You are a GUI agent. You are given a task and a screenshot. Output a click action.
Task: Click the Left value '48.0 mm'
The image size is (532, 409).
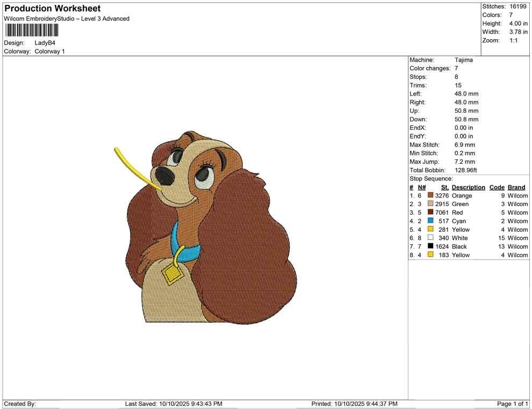[466, 93]
